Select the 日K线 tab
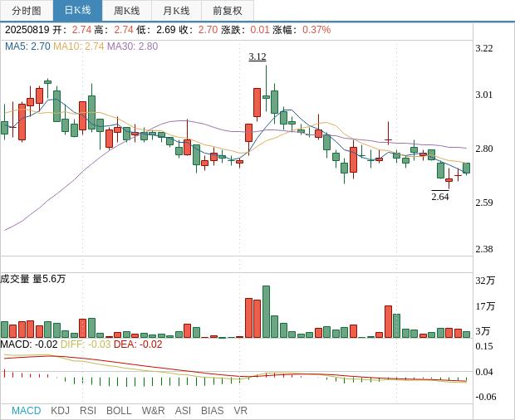Image resolution: width=515 pixels, height=420 pixels. point(77,11)
